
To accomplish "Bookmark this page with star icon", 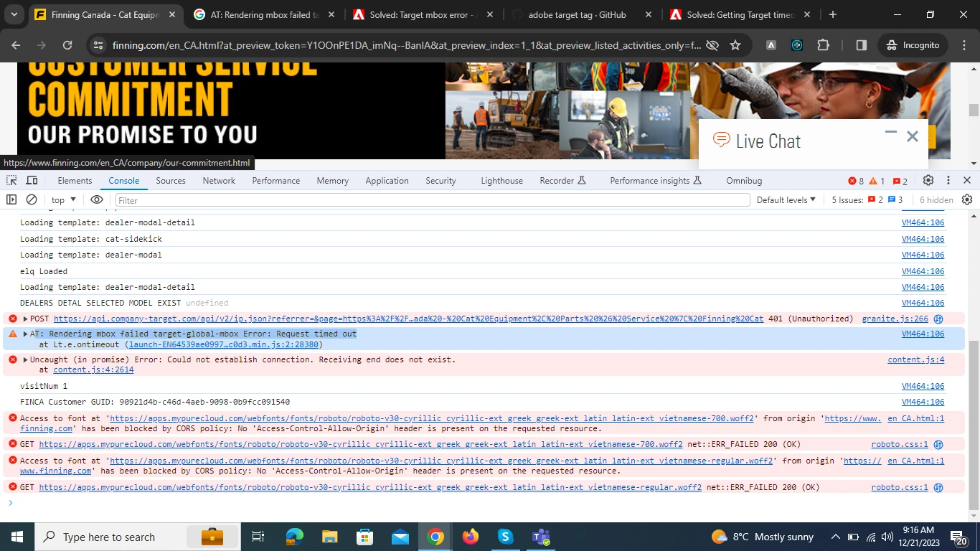I will point(735,45).
